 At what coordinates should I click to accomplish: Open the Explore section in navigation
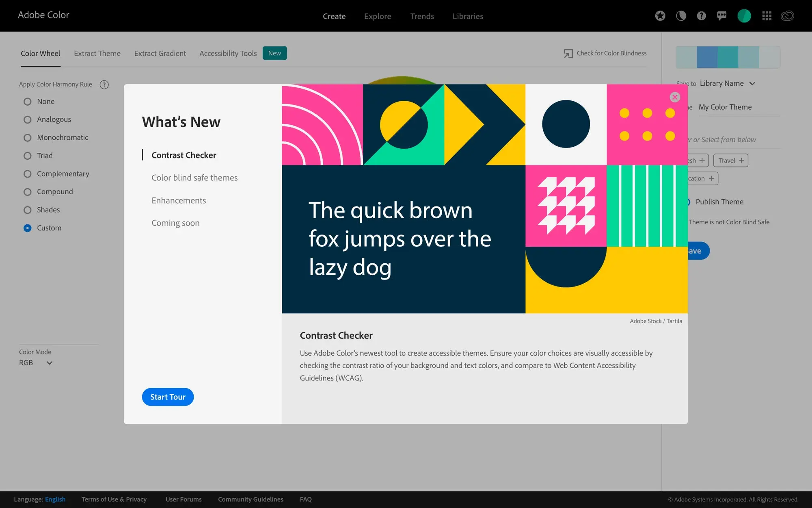[378, 16]
